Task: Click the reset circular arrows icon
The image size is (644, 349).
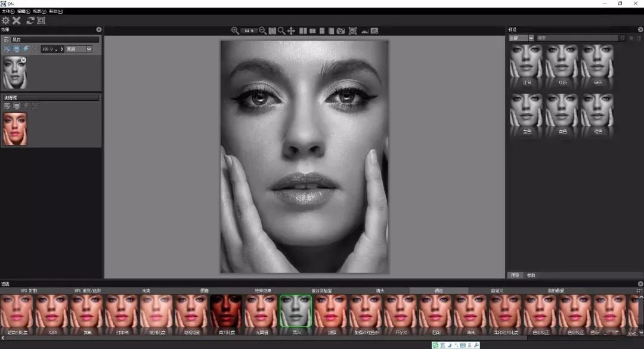Action: 30,20
